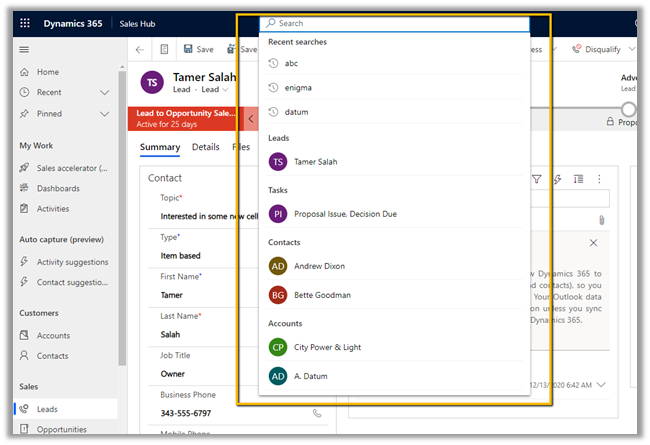This screenshot has height=445, width=650.
Task: Click the CP avatar beside City Power & Light
Action: (278, 347)
